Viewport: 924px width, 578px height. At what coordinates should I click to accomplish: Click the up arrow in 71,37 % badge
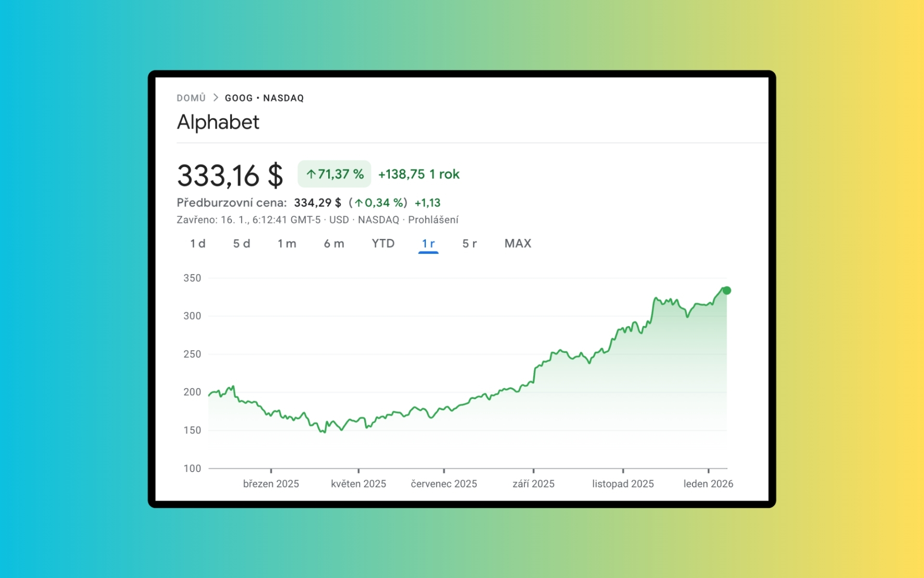click(x=311, y=174)
